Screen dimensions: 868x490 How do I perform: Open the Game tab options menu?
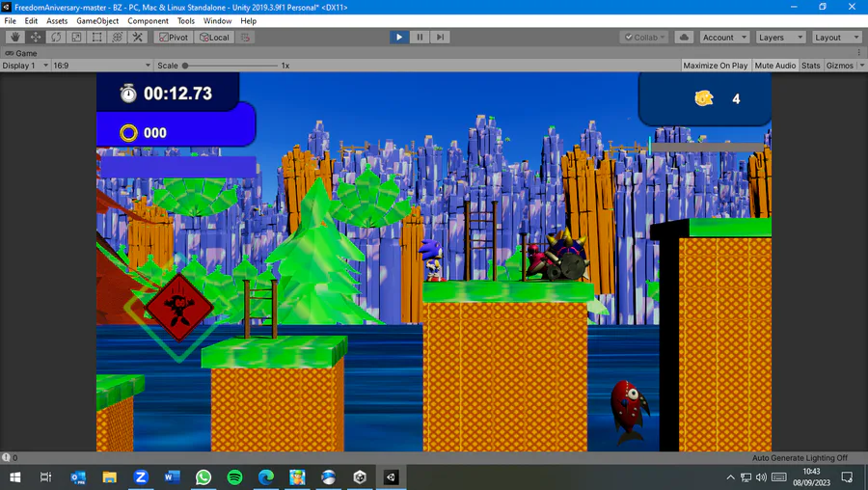859,53
